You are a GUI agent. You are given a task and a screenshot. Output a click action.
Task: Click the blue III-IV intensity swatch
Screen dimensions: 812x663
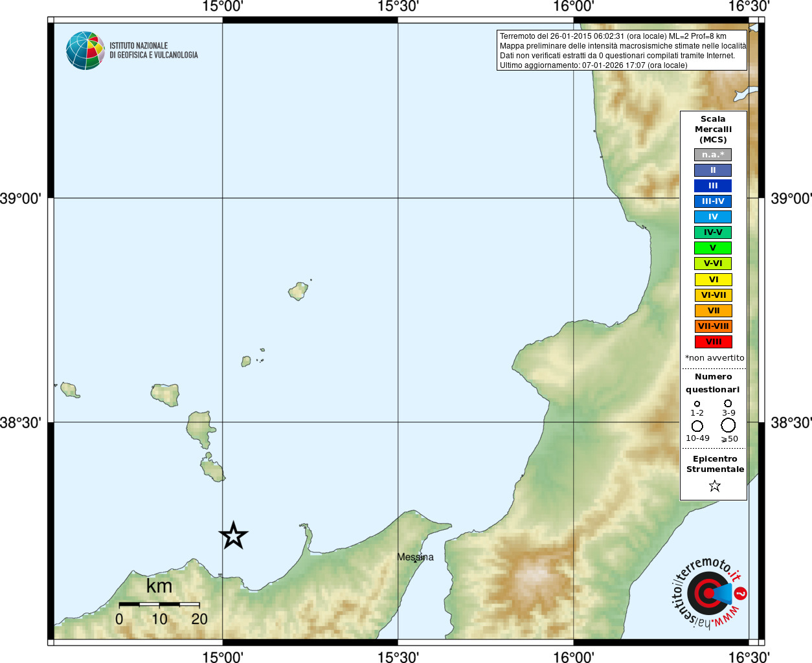point(713,201)
